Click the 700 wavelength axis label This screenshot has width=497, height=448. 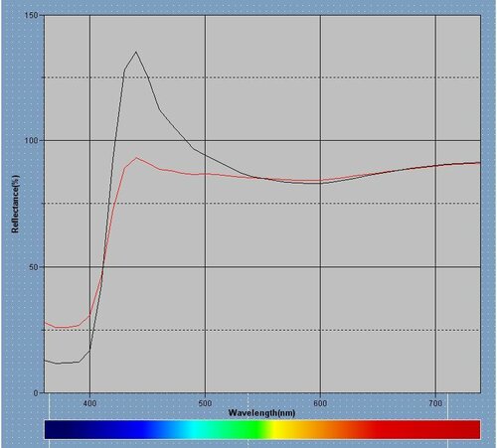435,403
